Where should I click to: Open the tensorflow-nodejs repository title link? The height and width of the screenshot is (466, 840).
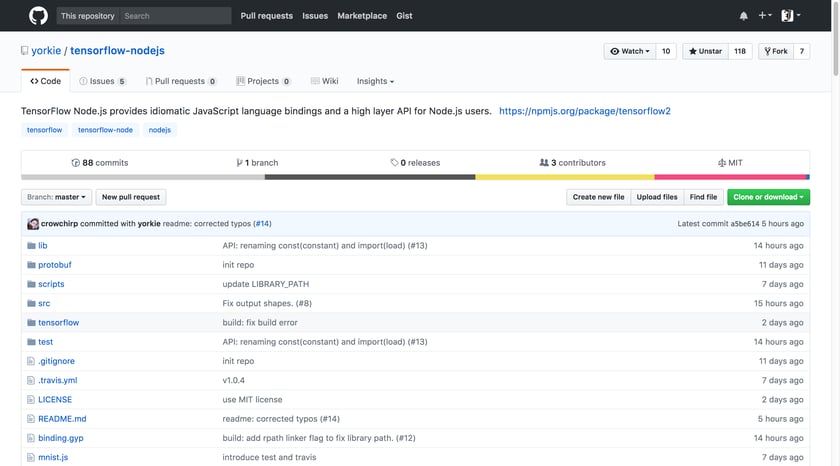tap(117, 51)
